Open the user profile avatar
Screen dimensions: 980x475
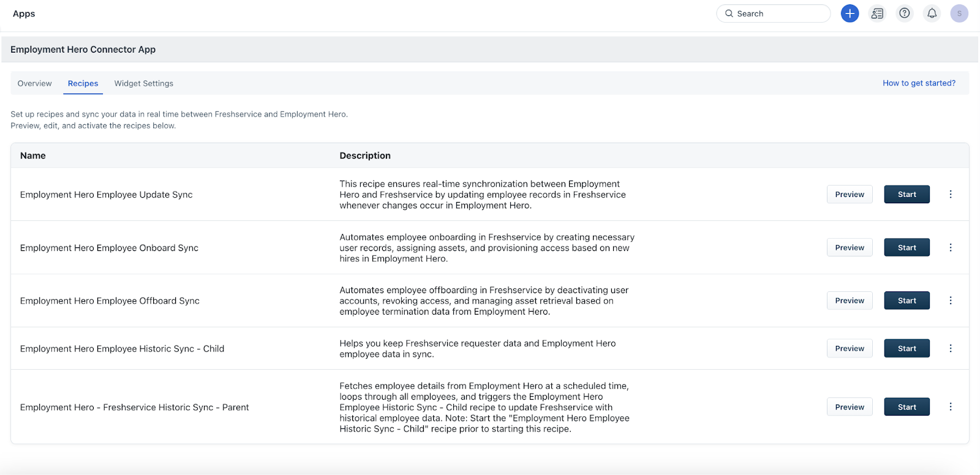[959, 13]
